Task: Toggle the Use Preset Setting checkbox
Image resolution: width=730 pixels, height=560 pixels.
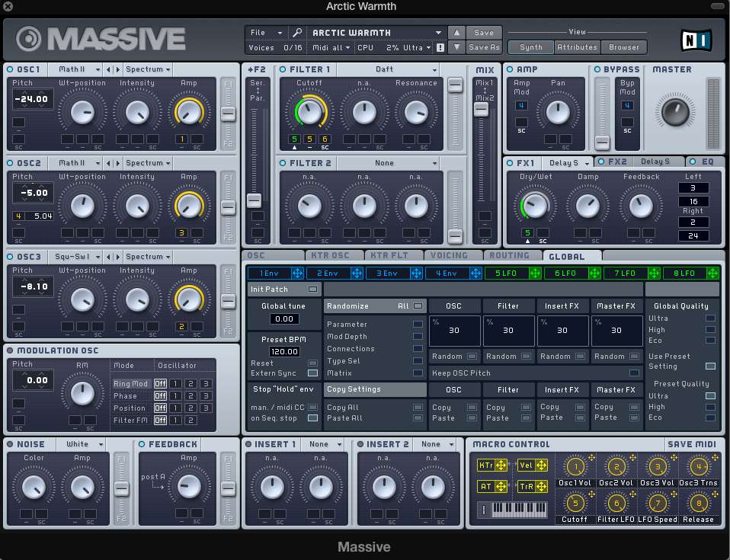Action: [710, 366]
